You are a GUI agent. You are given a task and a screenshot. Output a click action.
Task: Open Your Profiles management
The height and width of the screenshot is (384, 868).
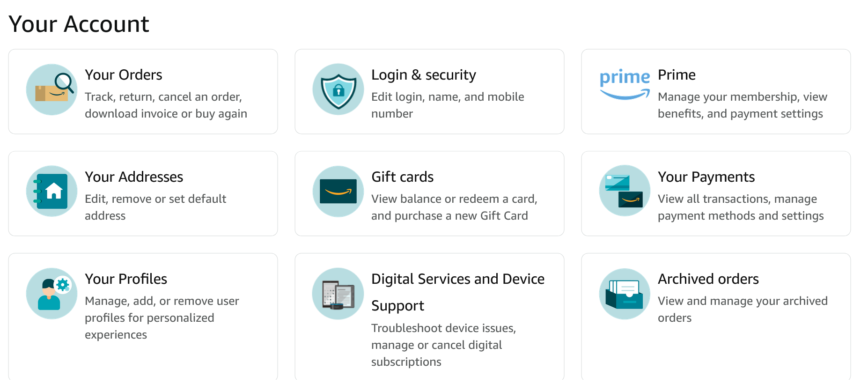click(x=126, y=279)
